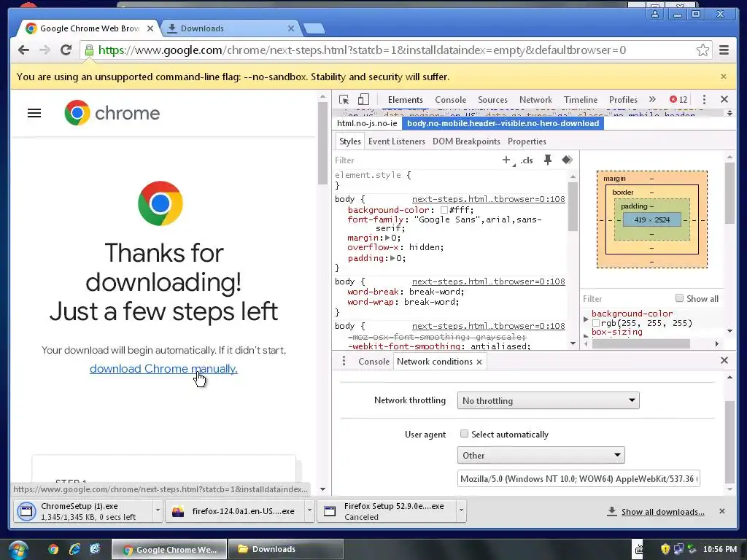747x560 pixels.
Task: Expand the computed background-color property
Action: [586, 319]
